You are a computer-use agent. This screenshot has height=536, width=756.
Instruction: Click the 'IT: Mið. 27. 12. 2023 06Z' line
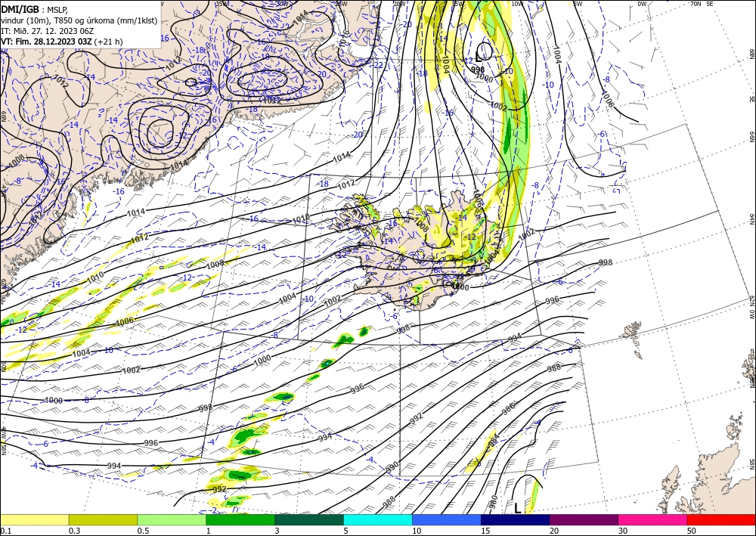click(x=47, y=31)
